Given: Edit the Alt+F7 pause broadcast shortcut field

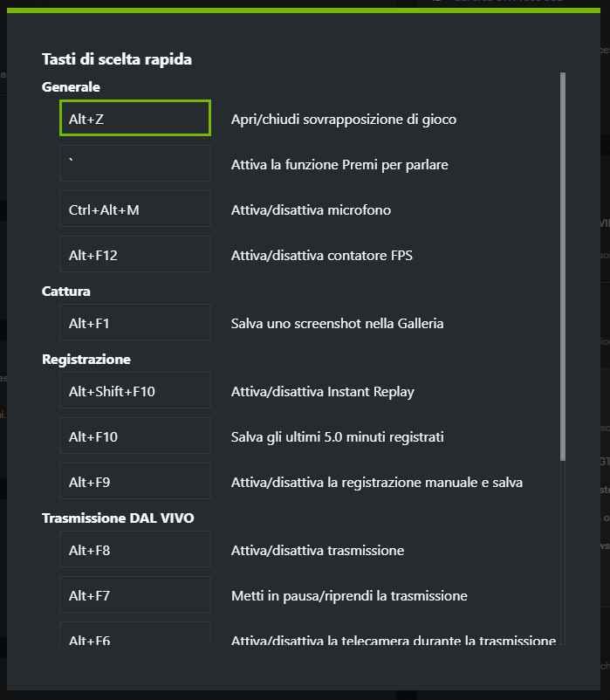Looking at the screenshot, I should (135, 595).
